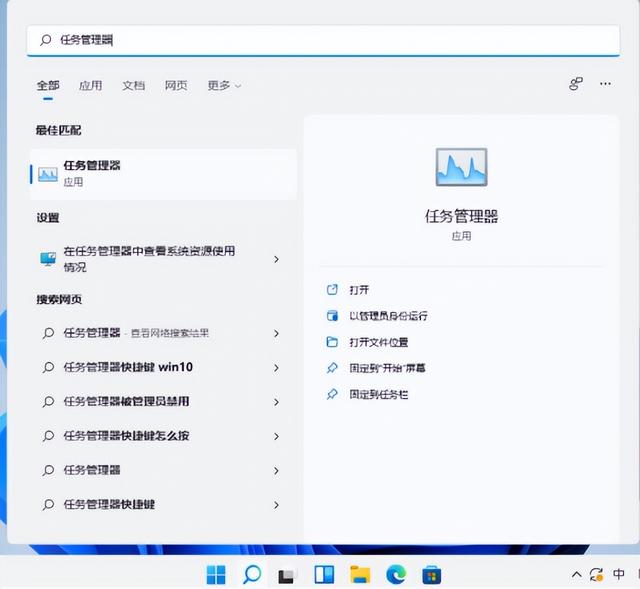Click the small 任务管理器 app icon in best match

48,174
